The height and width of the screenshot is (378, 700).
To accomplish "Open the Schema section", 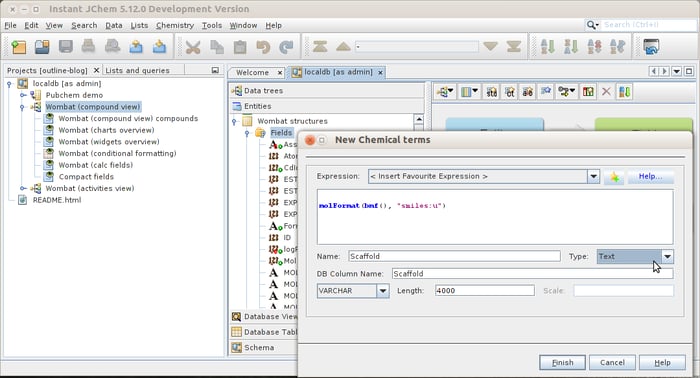I will click(x=263, y=348).
